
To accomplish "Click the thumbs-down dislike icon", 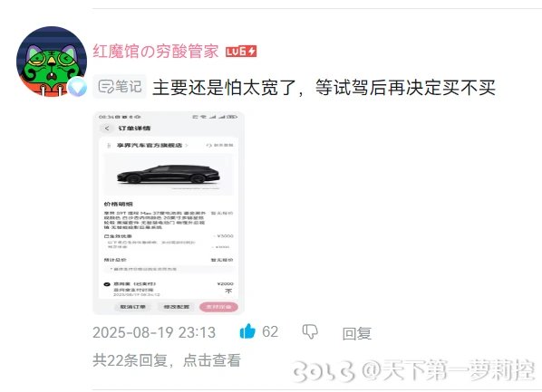I will 310,332.
